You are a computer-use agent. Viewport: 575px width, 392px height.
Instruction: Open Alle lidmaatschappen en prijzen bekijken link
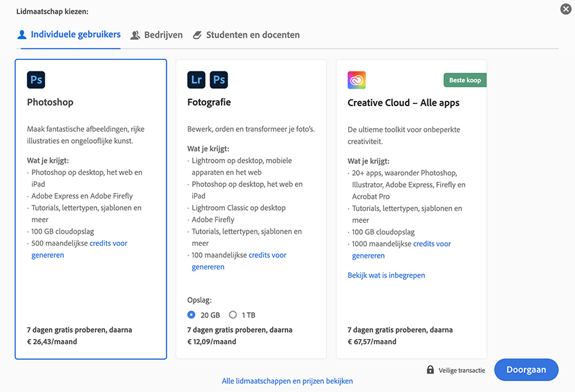point(287,381)
